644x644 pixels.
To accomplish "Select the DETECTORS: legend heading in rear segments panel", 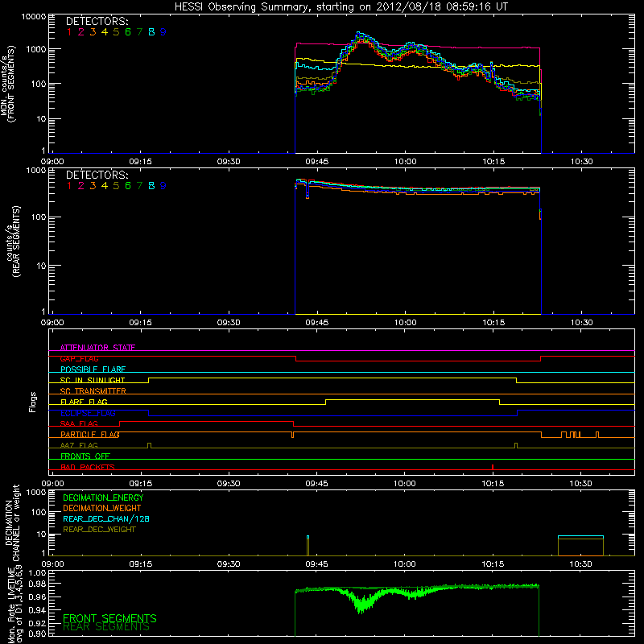I will click(97, 175).
